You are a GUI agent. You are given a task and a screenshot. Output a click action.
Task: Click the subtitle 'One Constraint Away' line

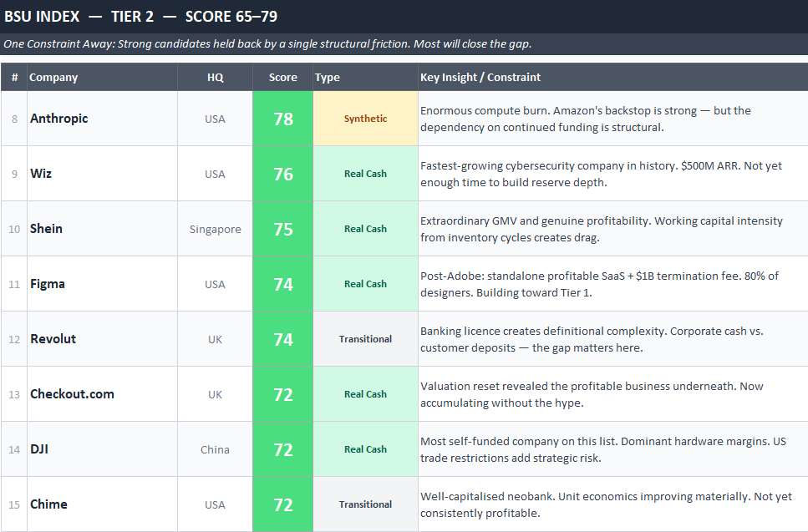pos(267,43)
